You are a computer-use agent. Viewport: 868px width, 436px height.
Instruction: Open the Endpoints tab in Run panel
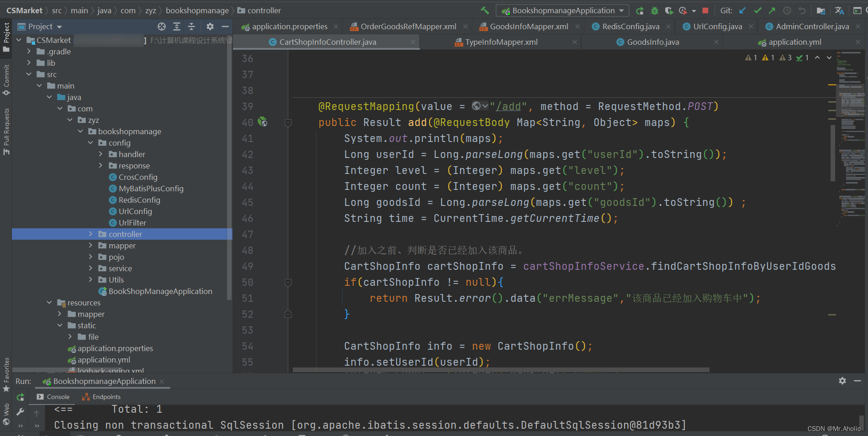point(101,397)
